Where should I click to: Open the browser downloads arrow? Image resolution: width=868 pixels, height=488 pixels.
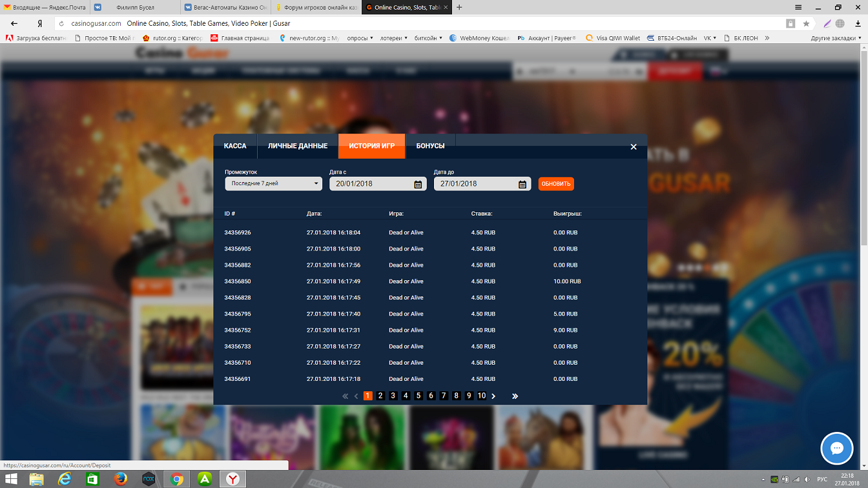point(858,23)
